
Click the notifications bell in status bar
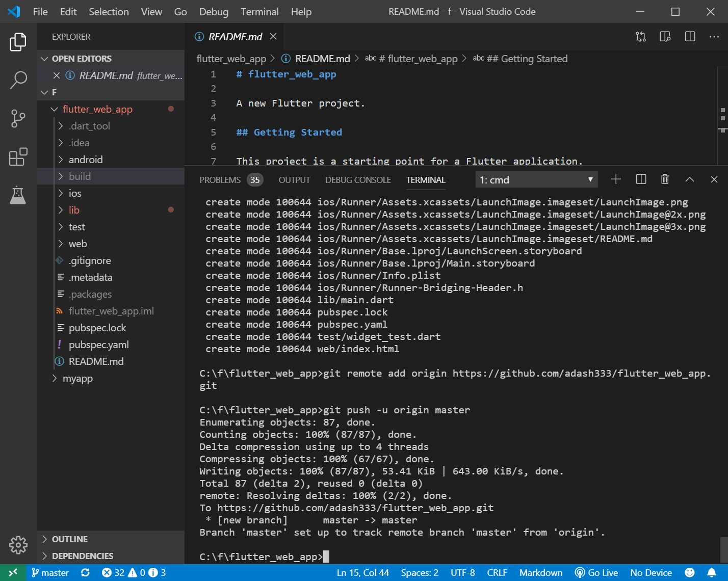[x=711, y=573]
